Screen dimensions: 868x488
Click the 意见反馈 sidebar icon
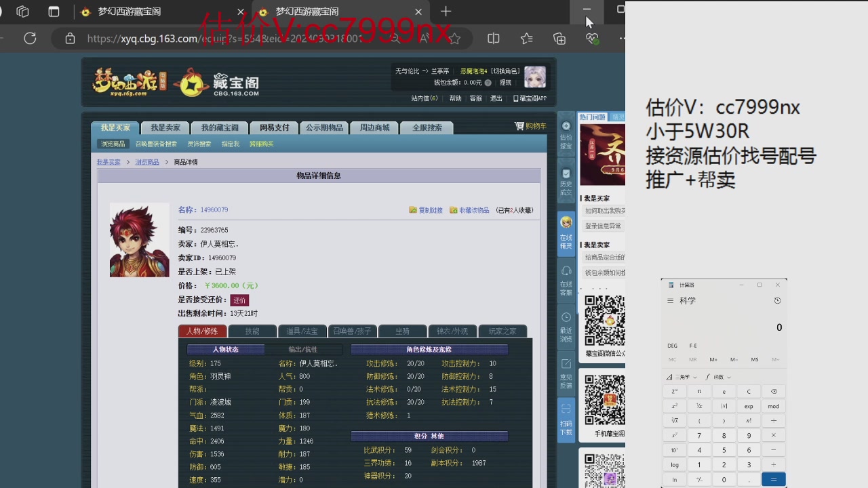tap(566, 373)
